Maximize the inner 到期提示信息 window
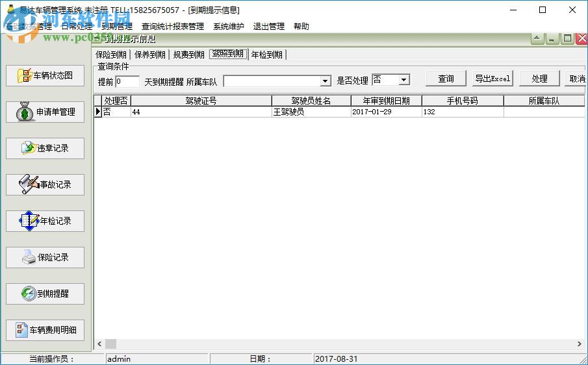The width and height of the screenshot is (588, 365). coord(567,38)
